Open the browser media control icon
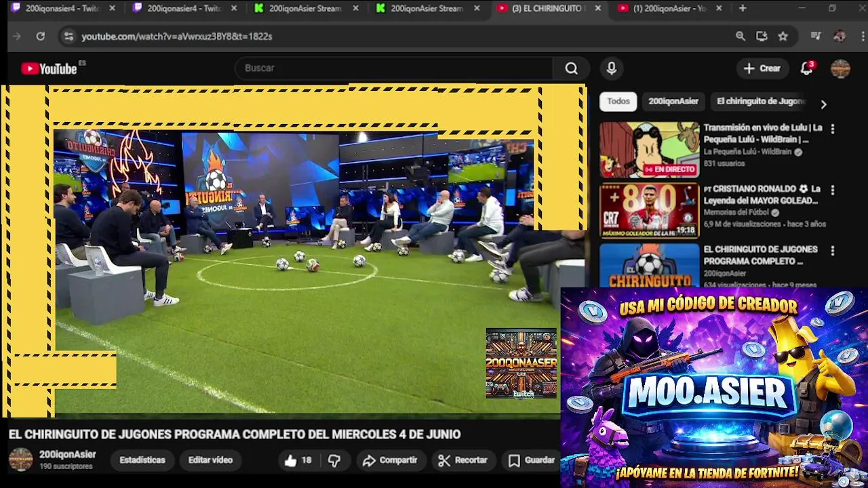Image resolution: width=868 pixels, height=488 pixels. [816, 36]
